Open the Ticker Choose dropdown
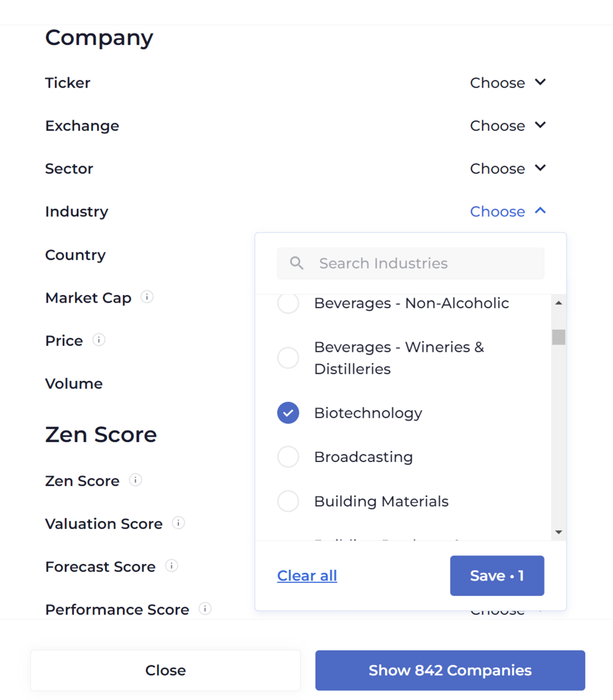Screen dimensions: 613x700 (x=508, y=83)
